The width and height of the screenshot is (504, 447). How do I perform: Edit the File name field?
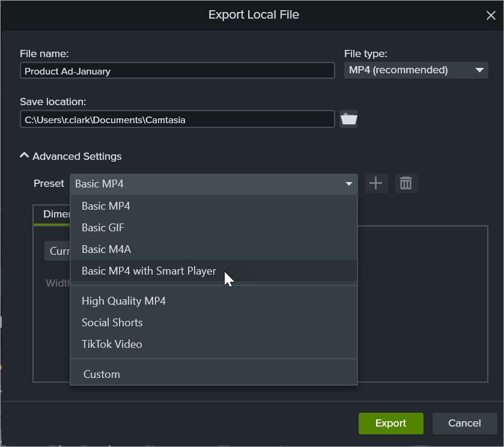(x=177, y=70)
